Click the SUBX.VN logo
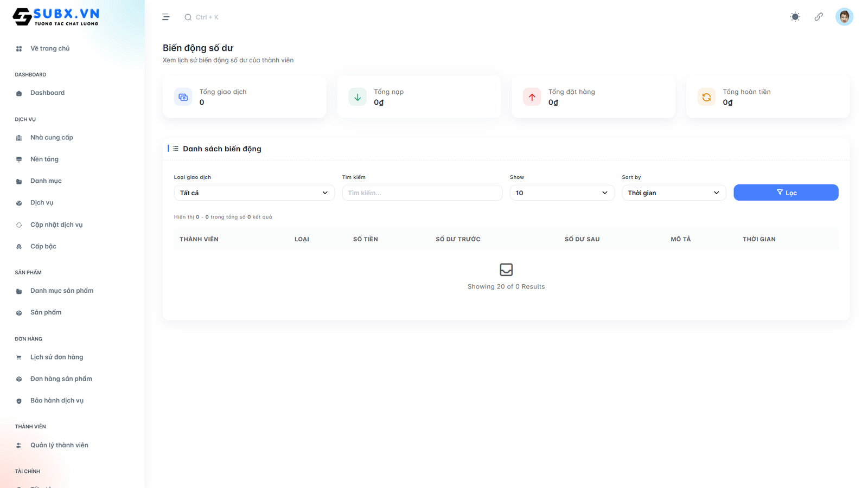 (56, 17)
